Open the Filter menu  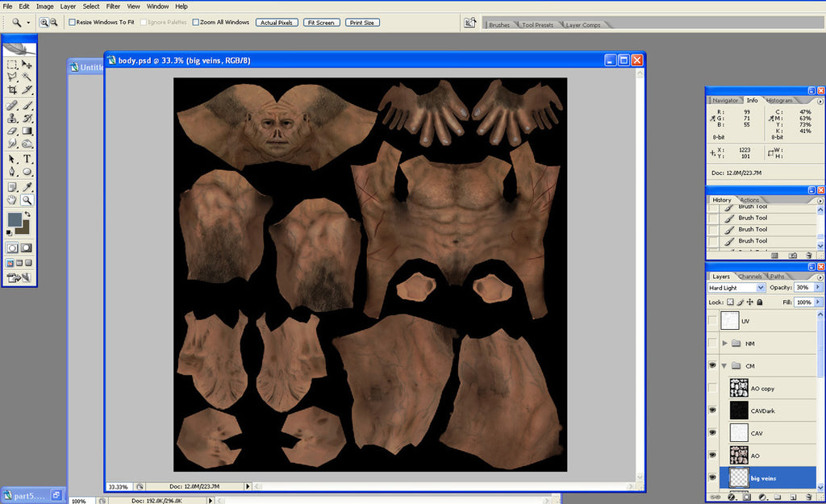(x=113, y=6)
